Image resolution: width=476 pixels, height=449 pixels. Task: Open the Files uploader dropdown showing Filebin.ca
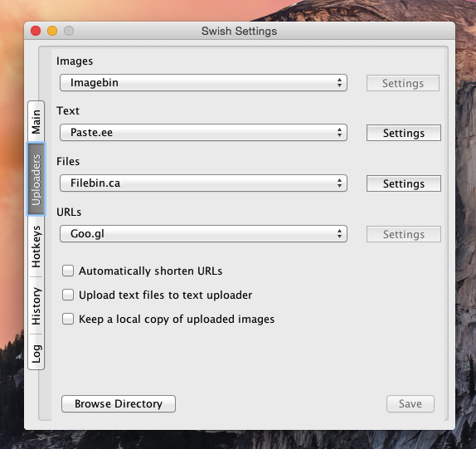click(x=203, y=183)
